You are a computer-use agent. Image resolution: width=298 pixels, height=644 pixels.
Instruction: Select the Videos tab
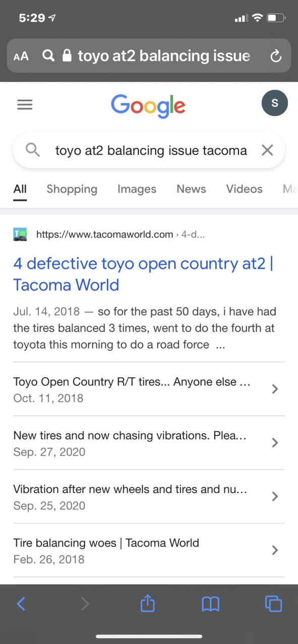point(244,189)
